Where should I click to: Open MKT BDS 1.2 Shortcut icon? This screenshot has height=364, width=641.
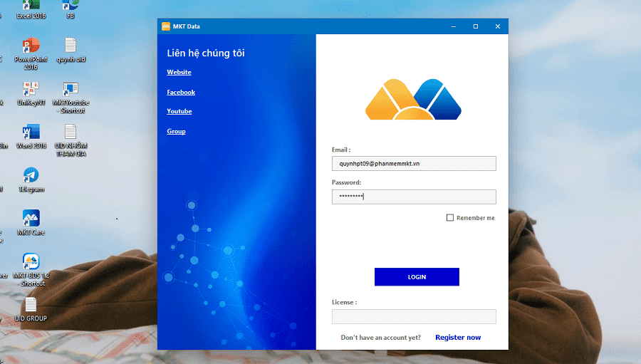coord(31,270)
